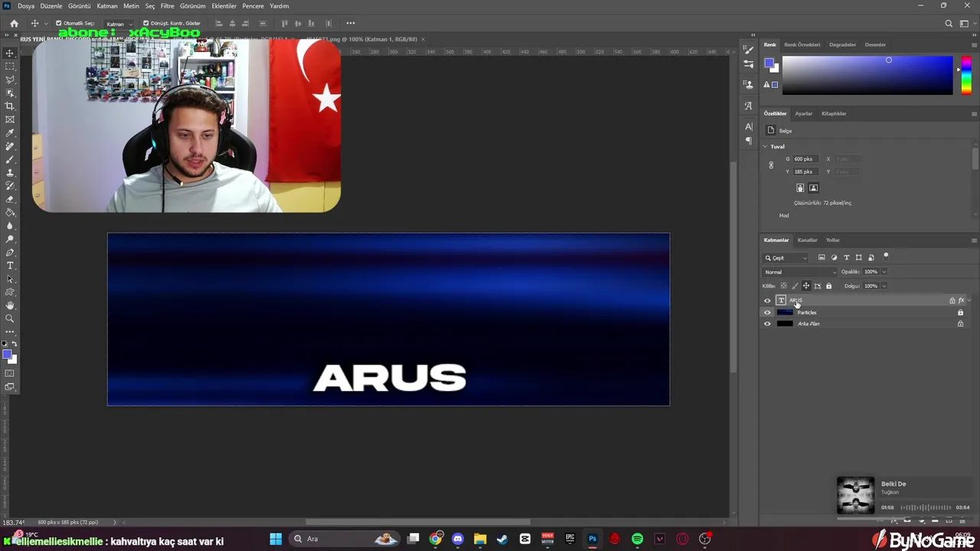Open the fx effects on ARUS layer
The width and height of the screenshot is (980, 551).
(961, 301)
